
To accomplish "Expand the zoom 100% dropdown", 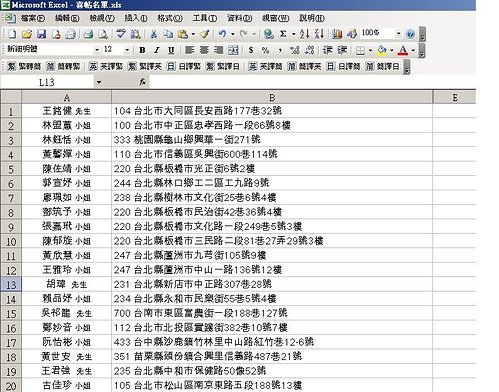I will tap(398, 34).
